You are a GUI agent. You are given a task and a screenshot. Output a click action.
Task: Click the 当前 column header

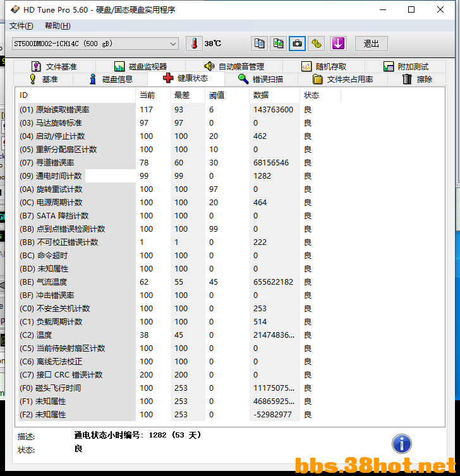[x=153, y=95]
